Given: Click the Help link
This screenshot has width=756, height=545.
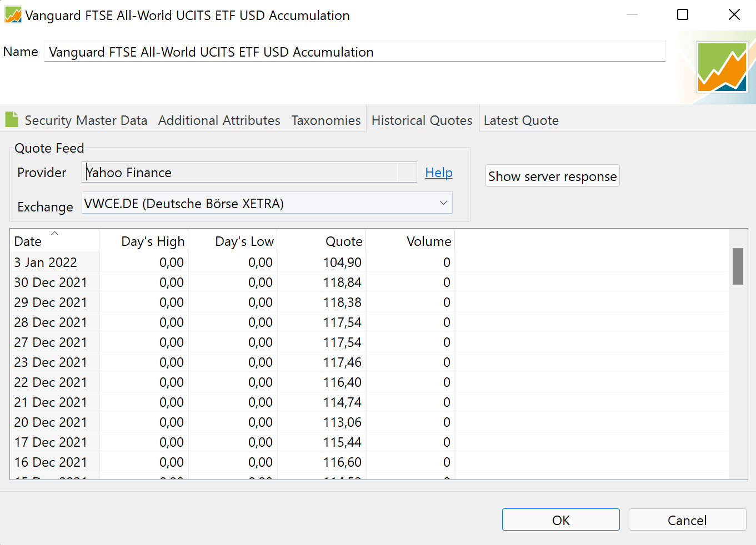Looking at the screenshot, I should (438, 173).
